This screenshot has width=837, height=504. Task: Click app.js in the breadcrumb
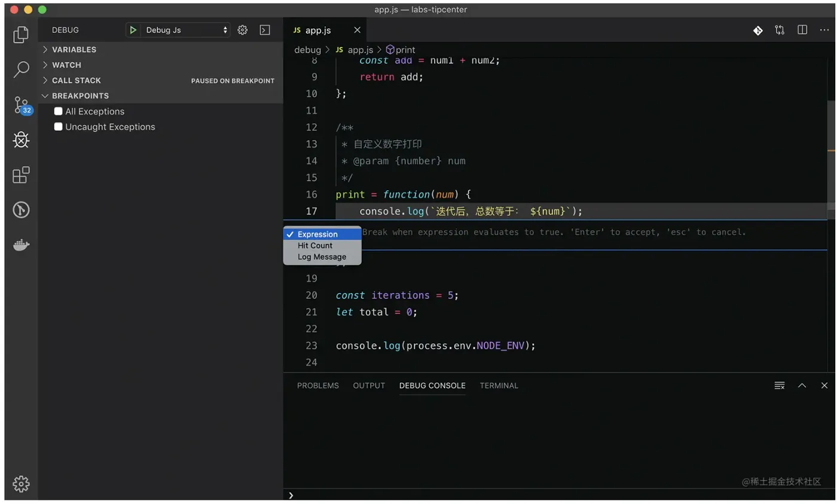[x=355, y=50]
